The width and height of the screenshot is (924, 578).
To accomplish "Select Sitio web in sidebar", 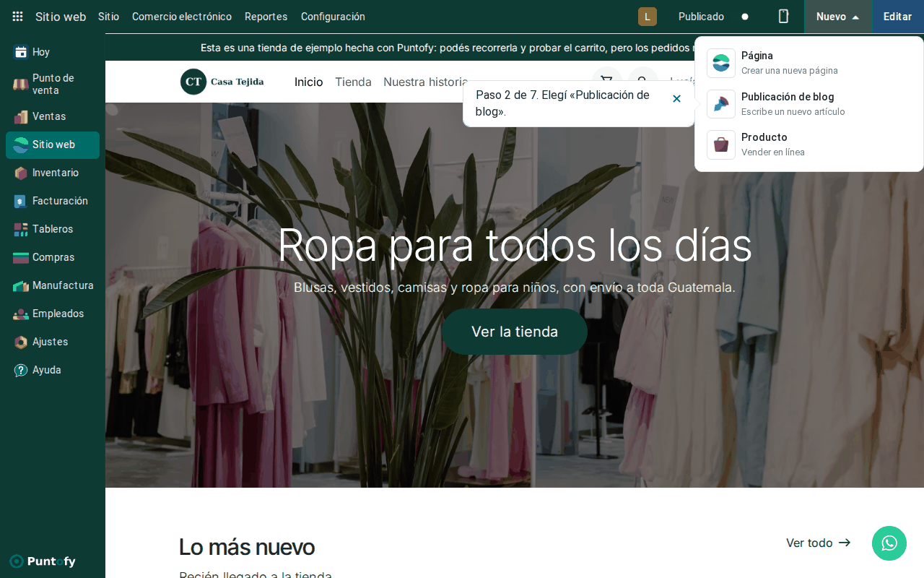I will click(53, 144).
